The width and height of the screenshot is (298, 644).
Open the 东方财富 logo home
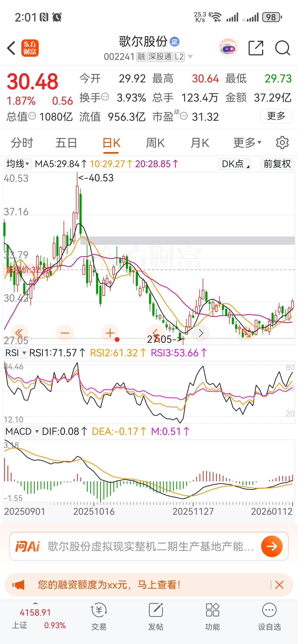(30, 48)
